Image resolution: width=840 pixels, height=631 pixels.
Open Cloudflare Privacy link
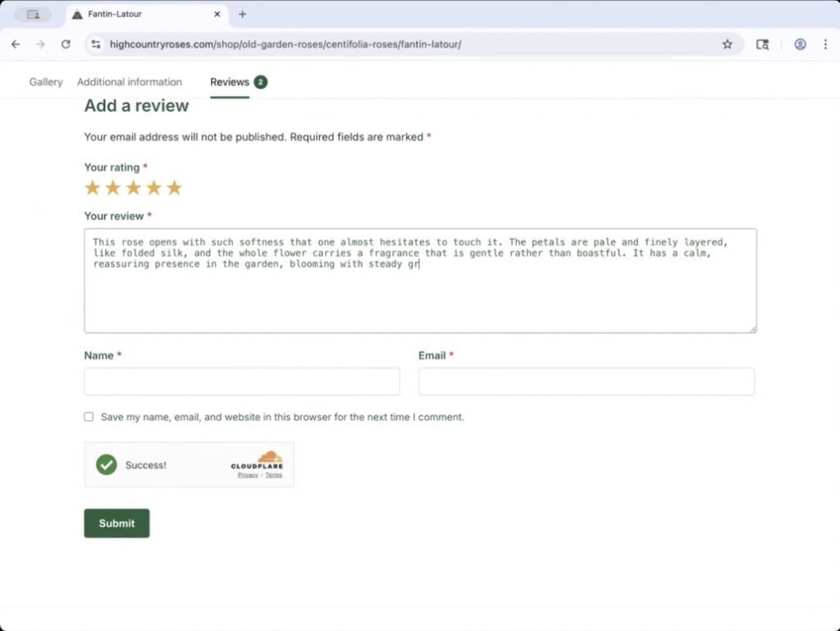(247, 475)
